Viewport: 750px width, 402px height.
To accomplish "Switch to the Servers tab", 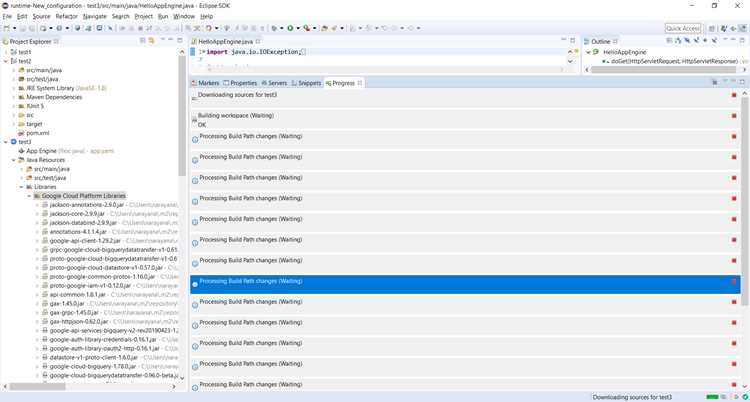I will (x=274, y=83).
